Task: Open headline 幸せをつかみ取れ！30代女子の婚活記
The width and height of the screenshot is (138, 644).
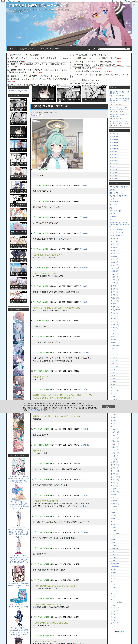Action: coord(90,55)
